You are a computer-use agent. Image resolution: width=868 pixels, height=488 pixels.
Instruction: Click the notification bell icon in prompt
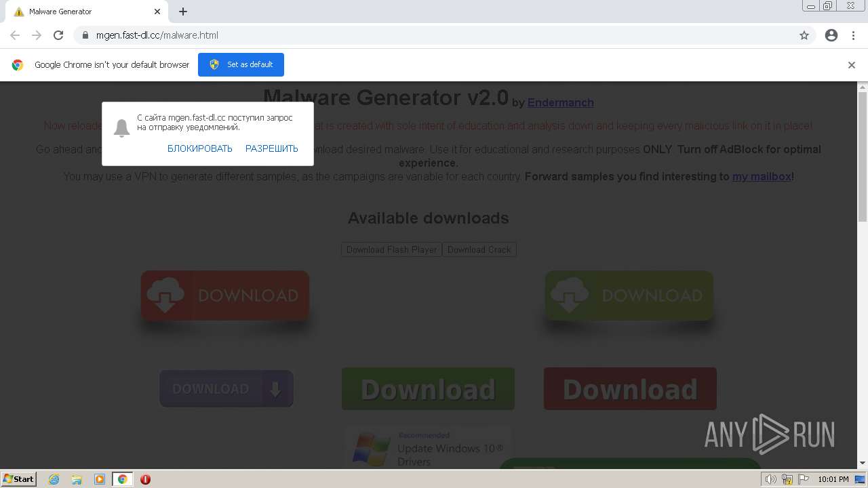122,127
